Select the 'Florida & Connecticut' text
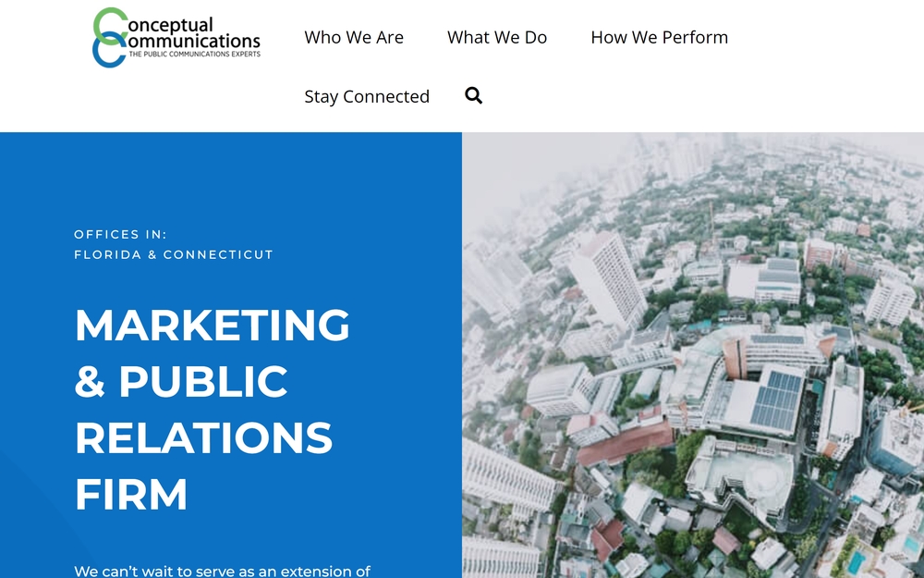Viewport: 924px width, 578px height. click(x=174, y=255)
